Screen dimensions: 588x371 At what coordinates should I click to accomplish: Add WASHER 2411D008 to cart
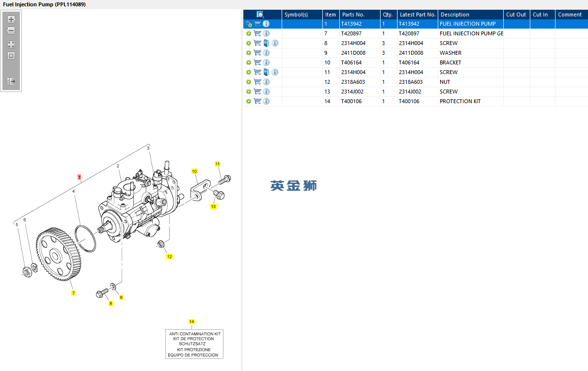coord(257,53)
